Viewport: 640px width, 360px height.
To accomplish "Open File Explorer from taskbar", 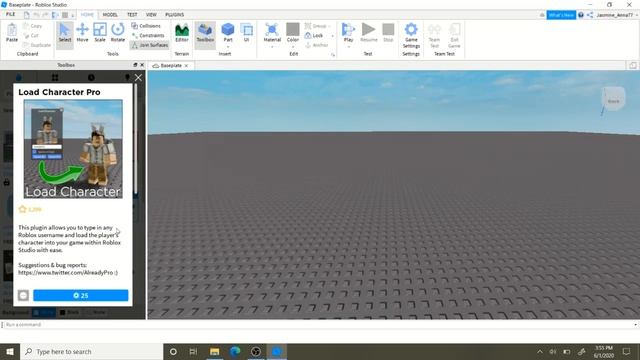I will pos(214,351).
